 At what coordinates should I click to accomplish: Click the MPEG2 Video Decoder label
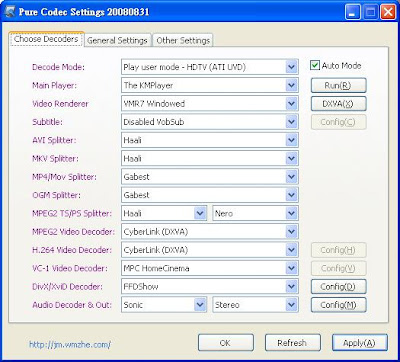click(x=73, y=232)
